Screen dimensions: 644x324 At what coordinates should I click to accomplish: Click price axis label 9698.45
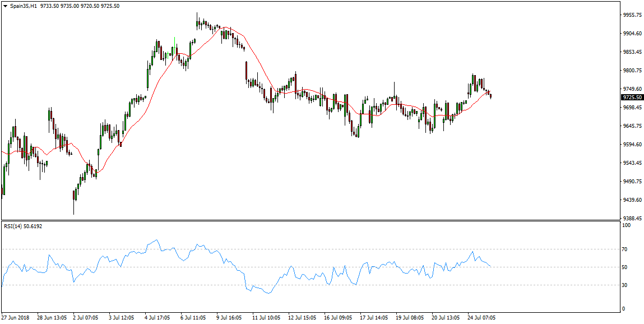[632, 108]
